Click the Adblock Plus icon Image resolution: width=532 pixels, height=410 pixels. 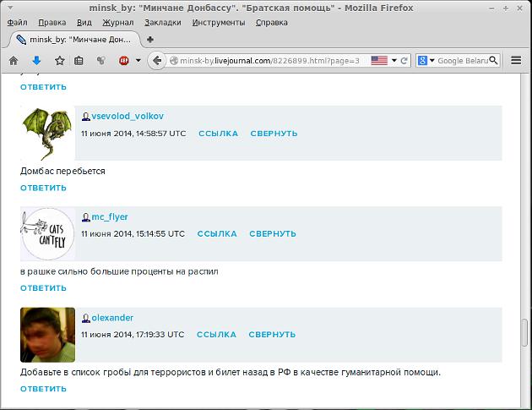(x=122, y=61)
